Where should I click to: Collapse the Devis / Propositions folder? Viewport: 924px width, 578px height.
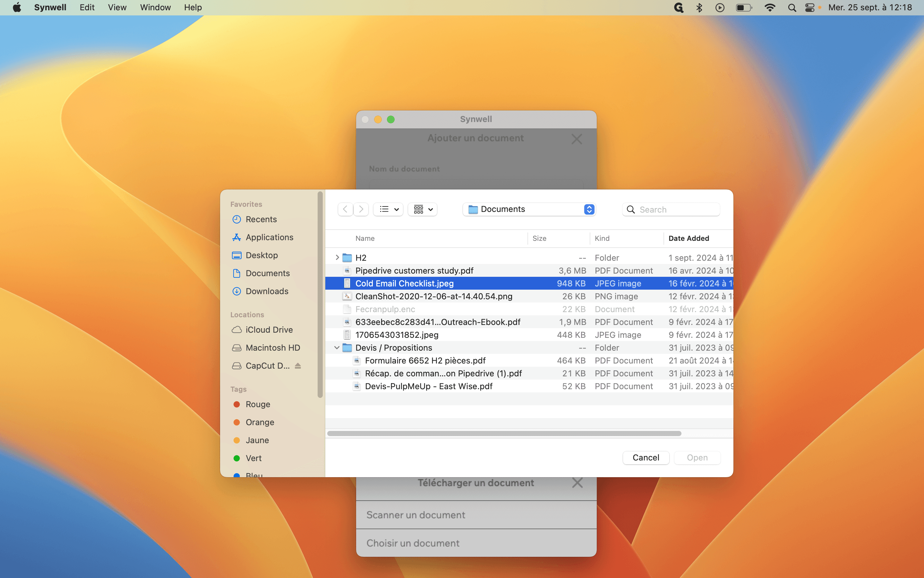(x=337, y=347)
